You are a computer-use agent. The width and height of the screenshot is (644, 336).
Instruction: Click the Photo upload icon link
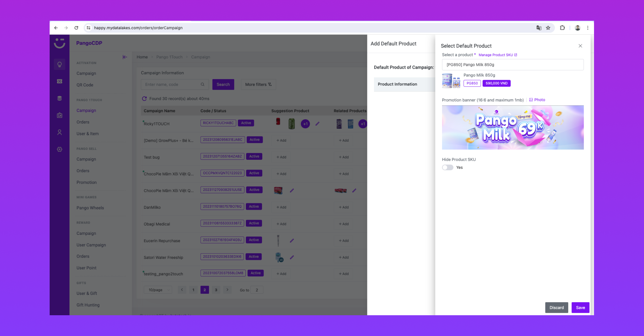click(x=537, y=100)
